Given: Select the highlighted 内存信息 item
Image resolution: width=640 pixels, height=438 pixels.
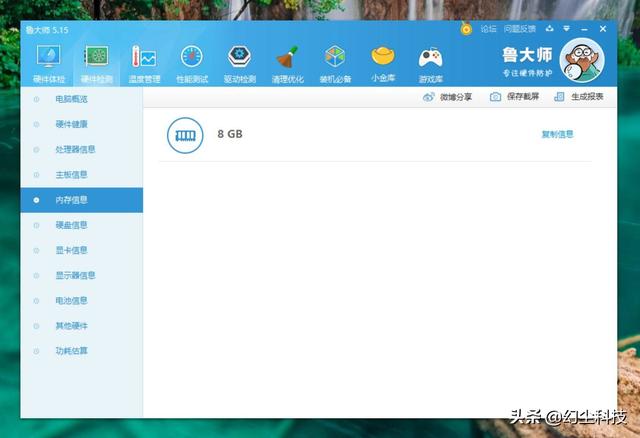Looking at the screenshot, I should tap(82, 200).
